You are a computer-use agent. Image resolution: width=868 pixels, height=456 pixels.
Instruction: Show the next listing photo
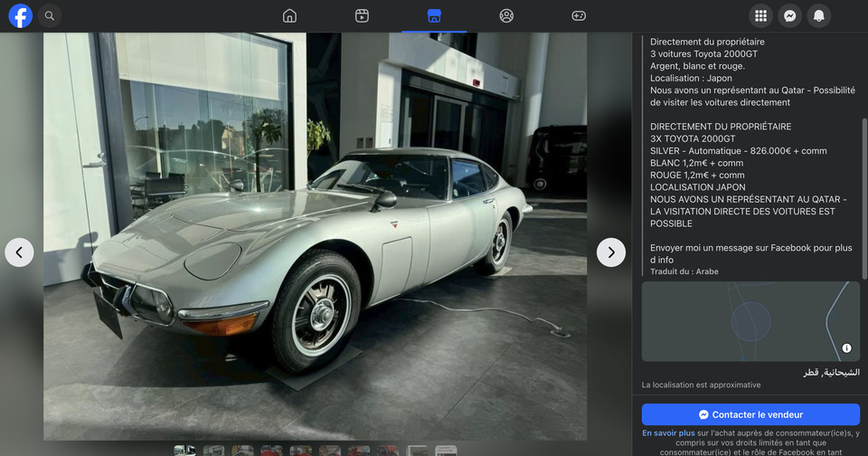point(611,252)
